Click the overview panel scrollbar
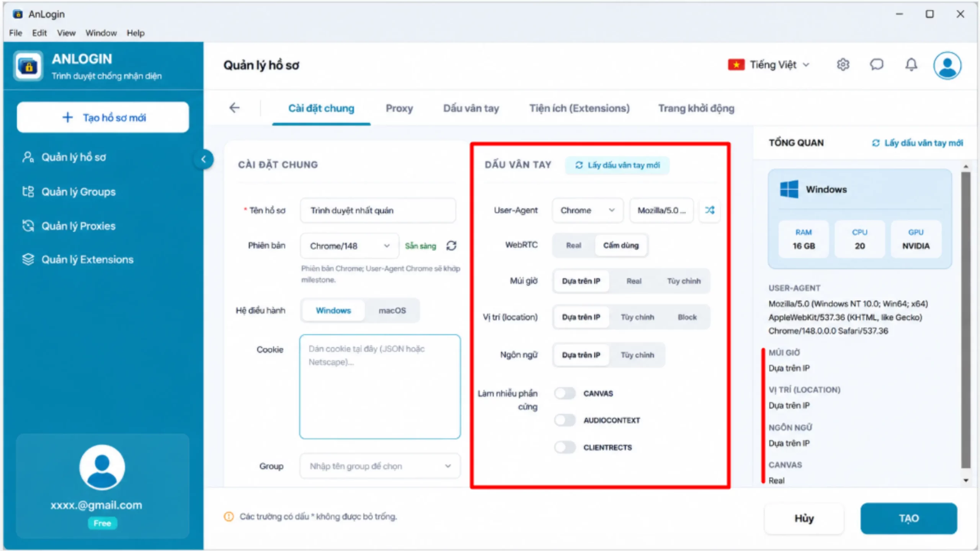 coord(966,320)
